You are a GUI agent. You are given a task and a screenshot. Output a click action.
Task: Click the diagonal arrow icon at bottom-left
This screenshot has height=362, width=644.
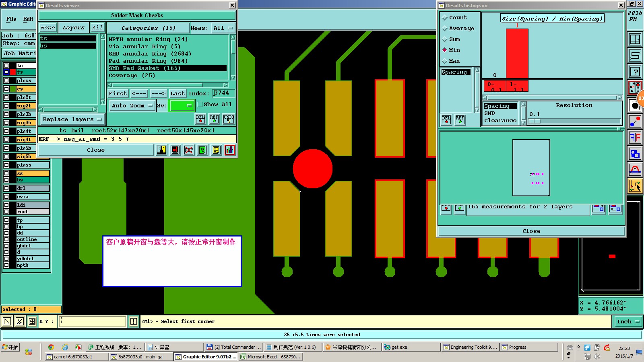pyautogui.click(x=7, y=321)
